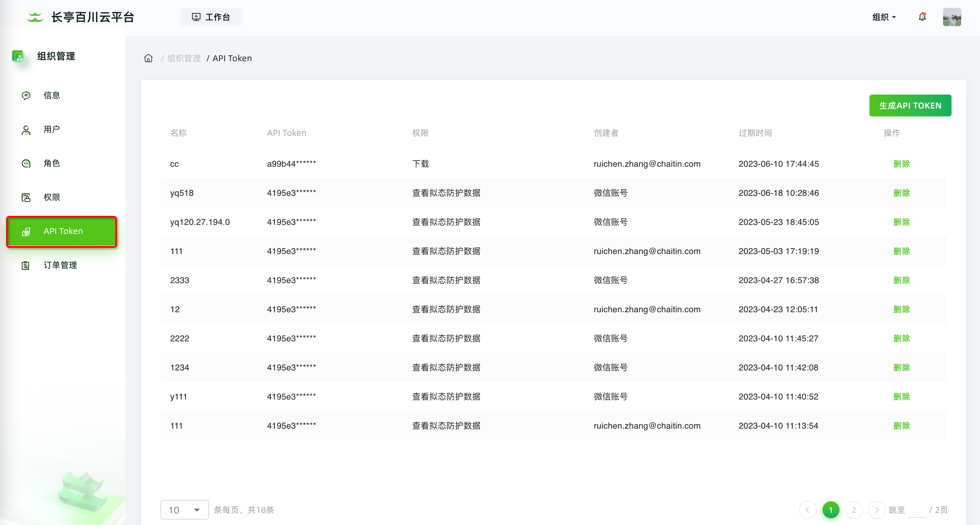Screen dimensions: 980x525
Task: Delete the yq518 token
Action: [902, 193]
